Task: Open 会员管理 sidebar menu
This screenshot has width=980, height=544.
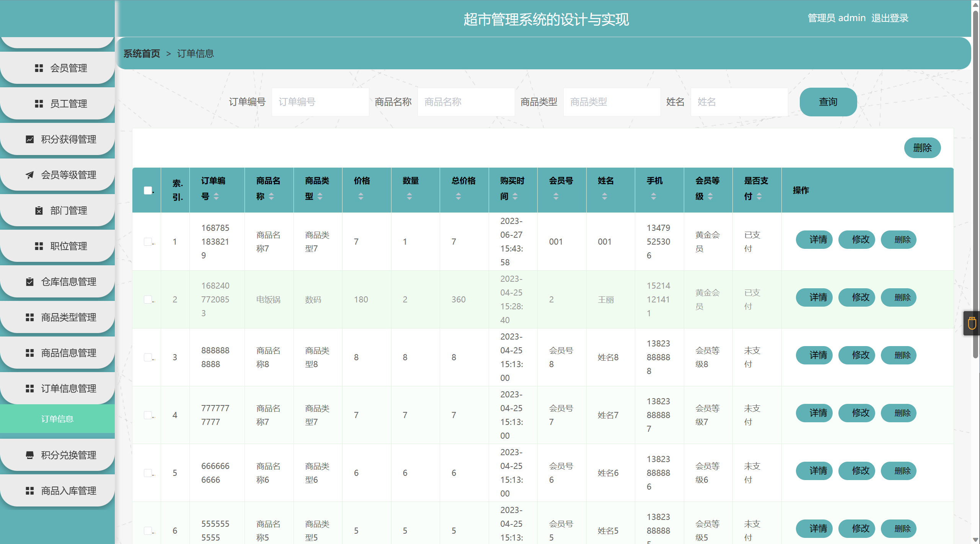Action: pos(57,68)
